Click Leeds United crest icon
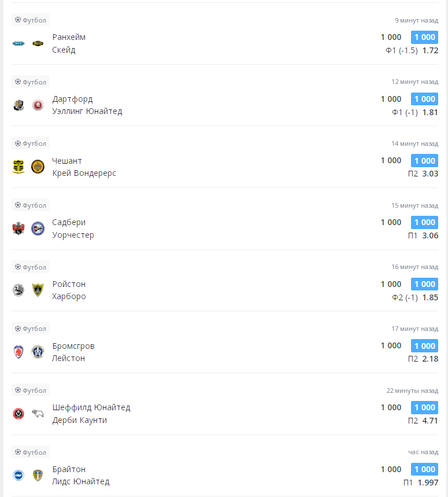The width and height of the screenshot is (448, 497). pos(38,476)
